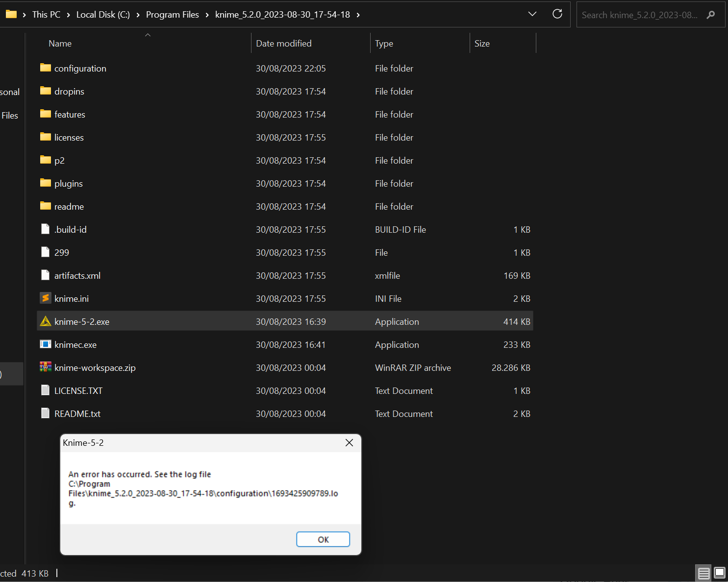Click the artifacts.xml file icon
Screen dimensions: 728x582
point(46,275)
